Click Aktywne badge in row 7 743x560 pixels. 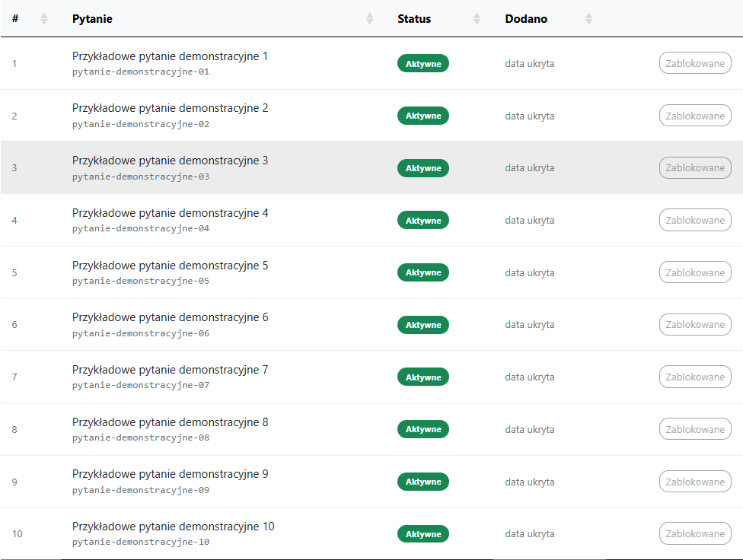[x=423, y=377]
